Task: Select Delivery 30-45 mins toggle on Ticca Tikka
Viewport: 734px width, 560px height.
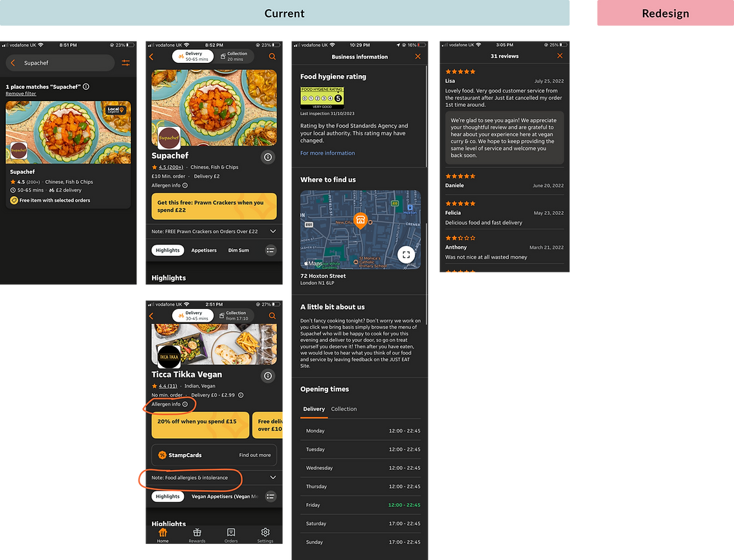Action: coord(193,315)
